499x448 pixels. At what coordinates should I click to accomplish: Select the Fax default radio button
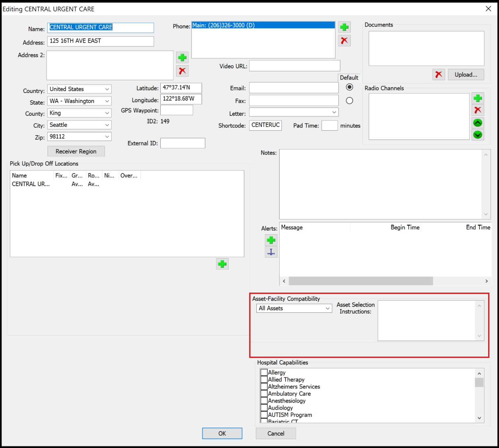pos(349,101)
